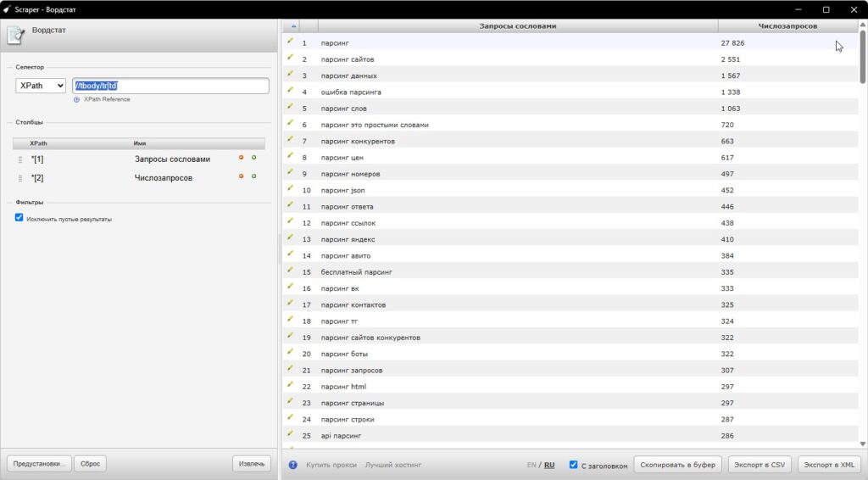Open the XPath selector type dropdown
The image size is (868, 480).
pos(41,86)
